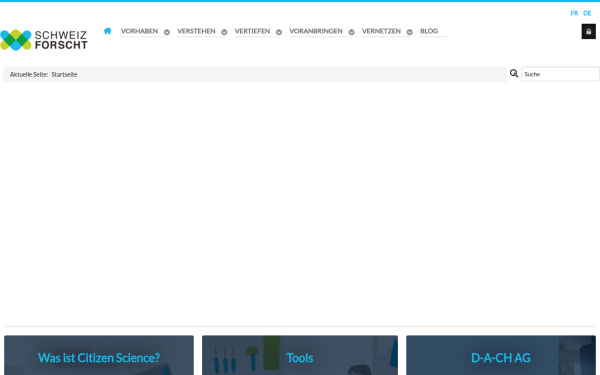The height and width of the screenshot is (375, 600).
Task: Open the login lock icon button
Action: click(589, 31)
